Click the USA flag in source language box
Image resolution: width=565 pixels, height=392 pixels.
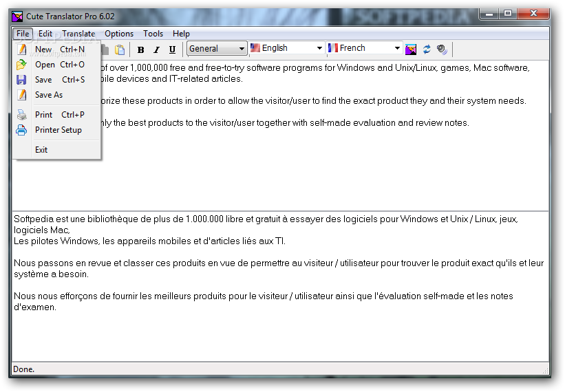point(255,48)
